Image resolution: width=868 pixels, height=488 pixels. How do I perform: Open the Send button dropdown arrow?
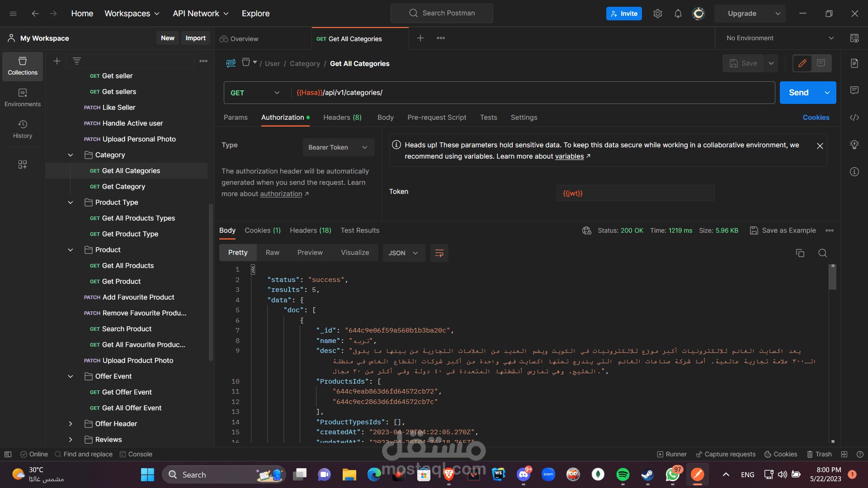pyautogui.click(x=827, y=93)
